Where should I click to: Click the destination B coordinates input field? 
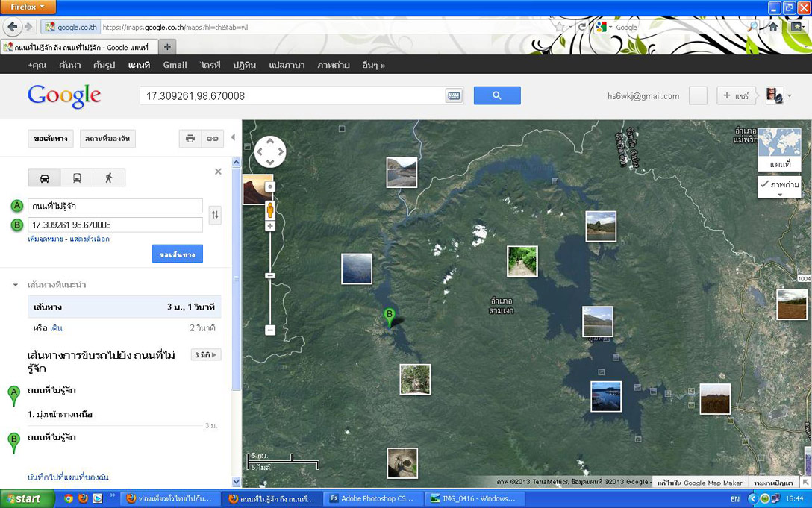coord(115,225)
